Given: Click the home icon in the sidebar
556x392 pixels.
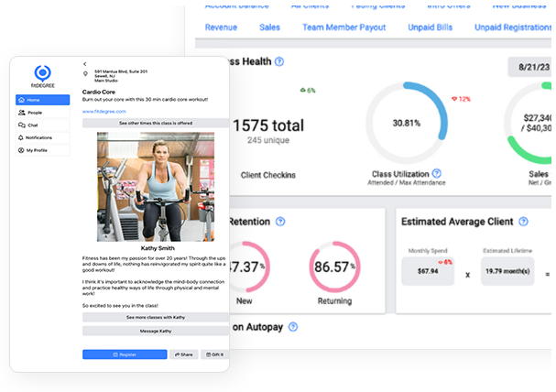Looking at the screenshot, I should (x=21, y=100).
